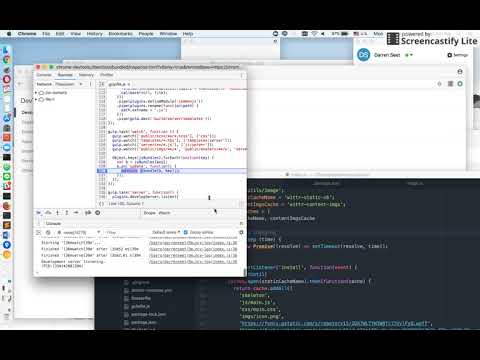This screenshot has width=480, height=360.
Task: Open the DevTools three-dot menu
Action: pyautogui.click(x=242, y=75)
